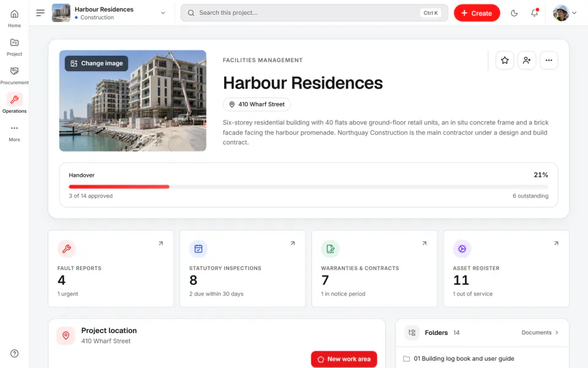The image size is (588, 368).
Task: Open the three-dots project options
Action: point(549,60)
